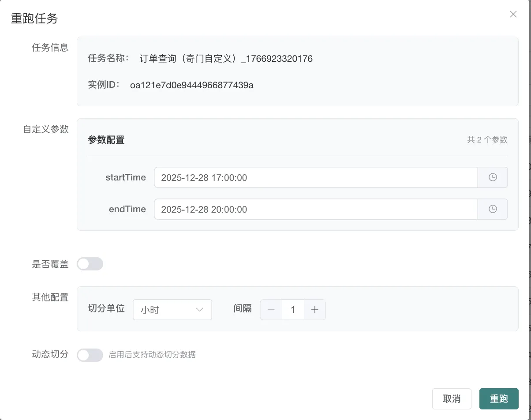The height and width of the screenshot is (420, 531).
Task: Click the 重跑任务 dialog title
Action: click(34, 19)
